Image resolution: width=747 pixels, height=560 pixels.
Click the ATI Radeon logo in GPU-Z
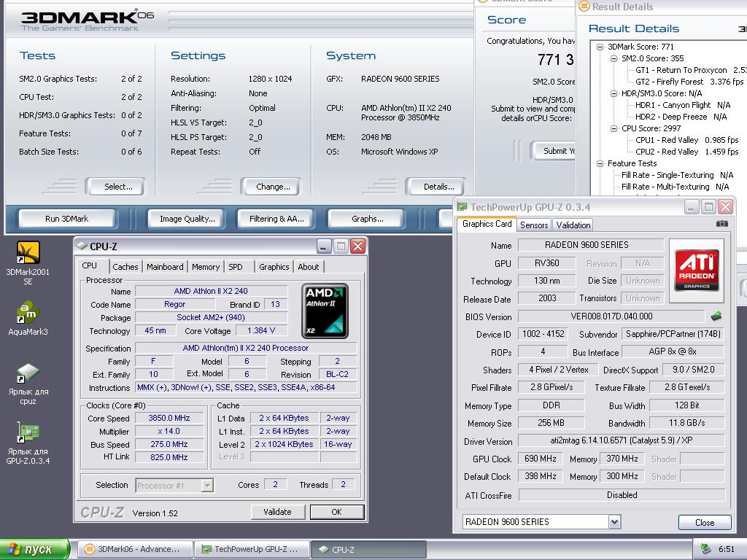pos(697,271)
